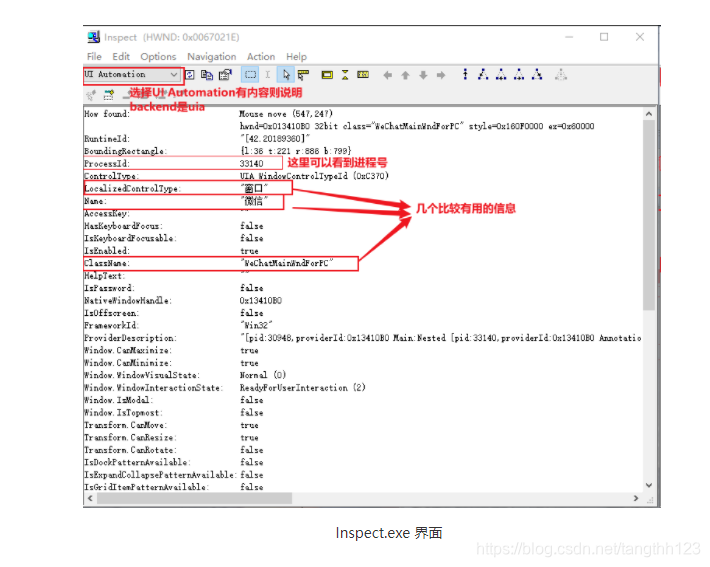Select the 'Window.IsTopmost:' property label
710x567 pixels.
tap(123, 413)
